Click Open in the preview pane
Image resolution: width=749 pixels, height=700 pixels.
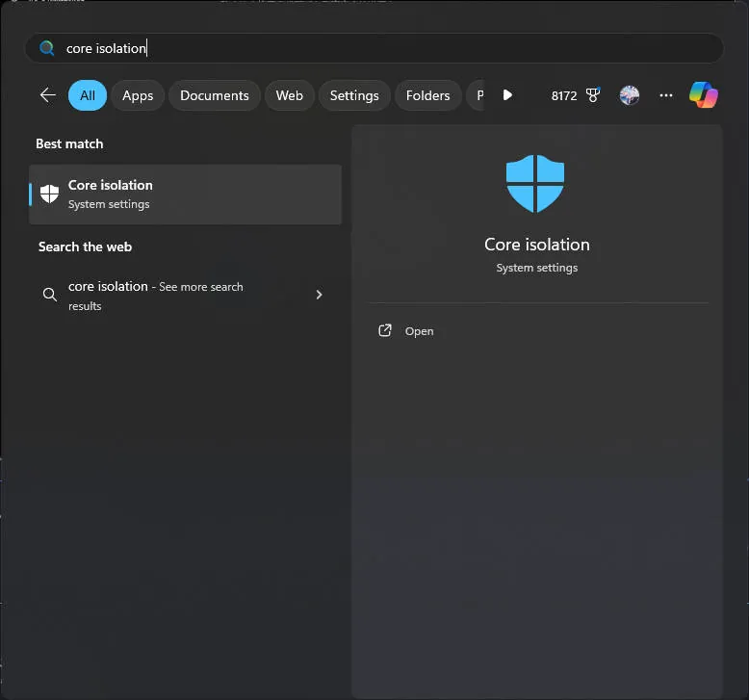click(x=419, y=331)
